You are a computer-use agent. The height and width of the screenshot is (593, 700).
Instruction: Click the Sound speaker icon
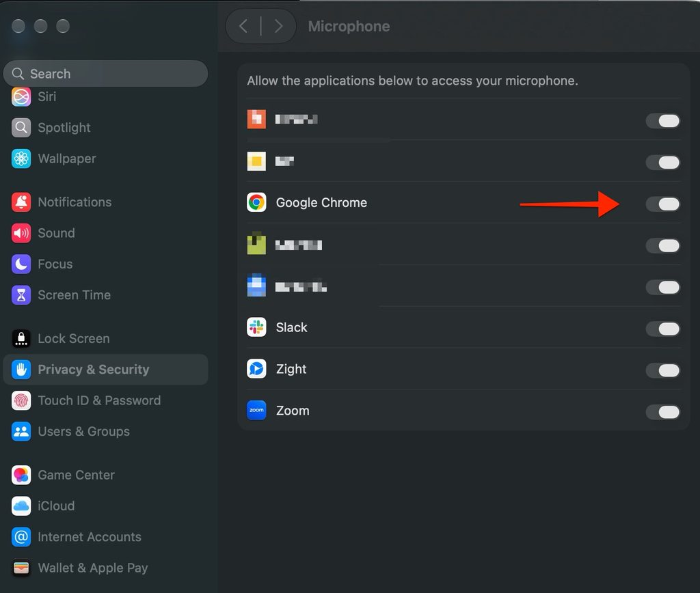[x=21, y=233]
